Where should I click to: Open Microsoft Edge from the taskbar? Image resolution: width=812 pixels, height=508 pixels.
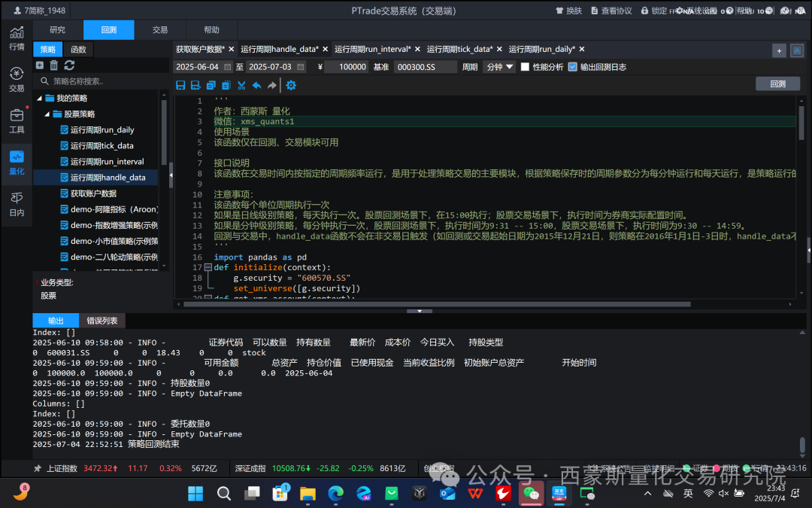(x=335, y=493)
